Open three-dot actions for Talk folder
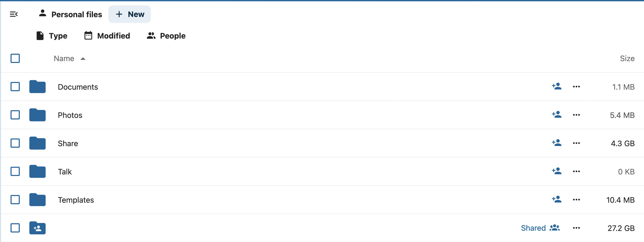Viewport: 644px width, 242px height. coord(576,171)
